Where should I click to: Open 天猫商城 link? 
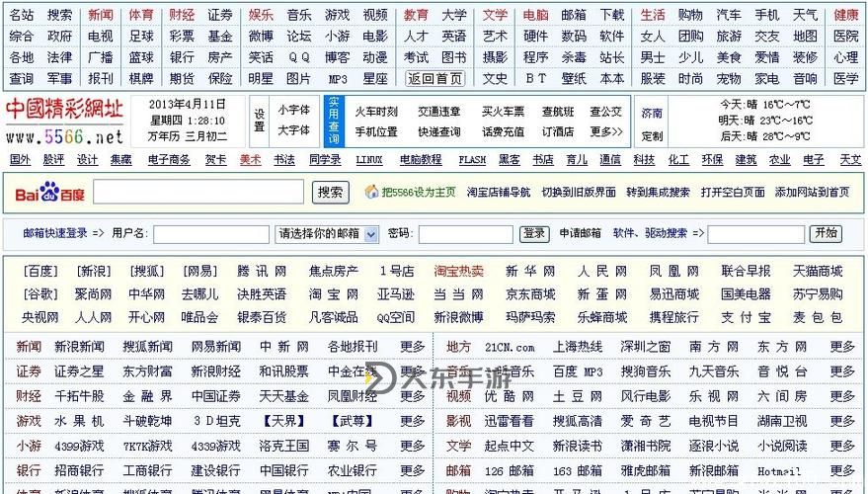pos(817,271)
